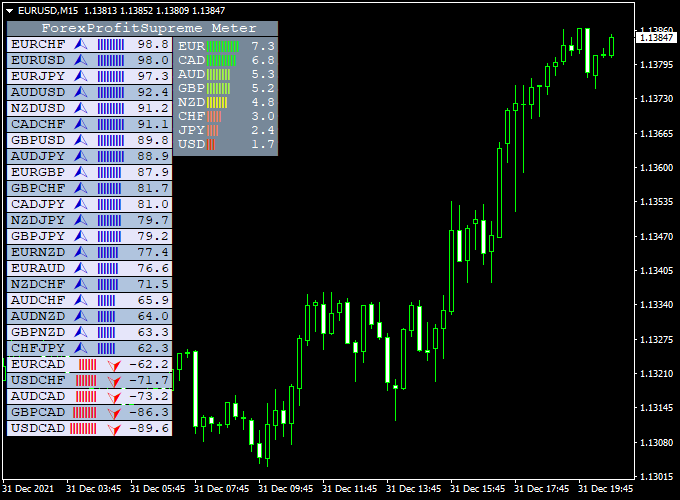Select the GBPUSD pair label
This screenshot has height=500, width=680.
tap(38, 141)
